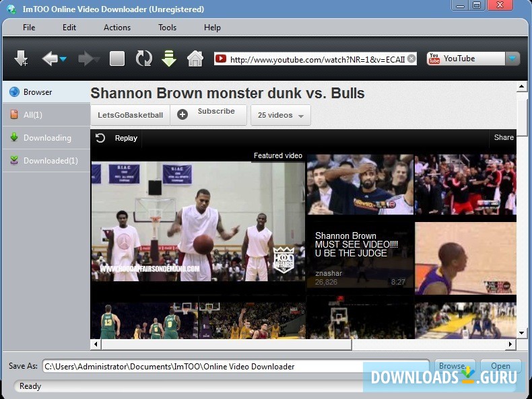Go back with the left arrow icon

click(50, 59)
